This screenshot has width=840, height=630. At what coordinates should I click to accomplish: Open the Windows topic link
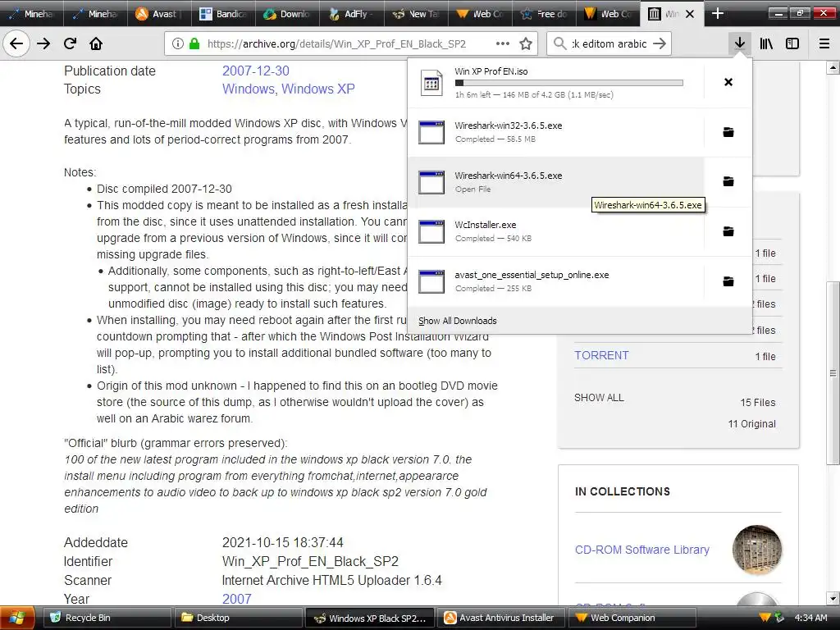pos(248,89)
